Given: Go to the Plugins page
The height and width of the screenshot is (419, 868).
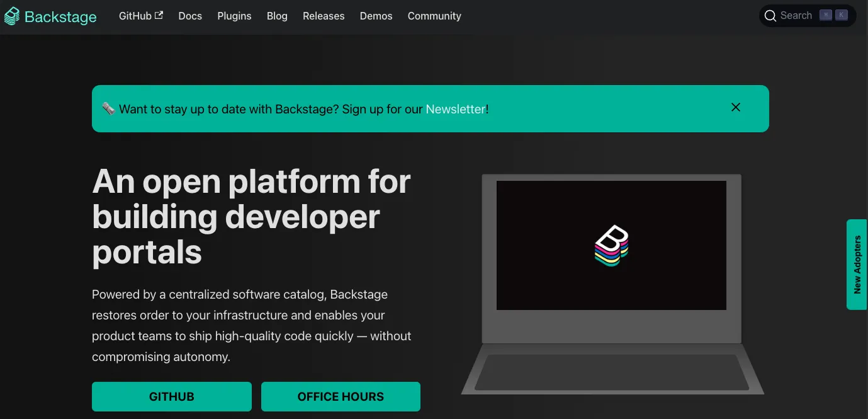Looking at the screenshot, I should 234,16.
